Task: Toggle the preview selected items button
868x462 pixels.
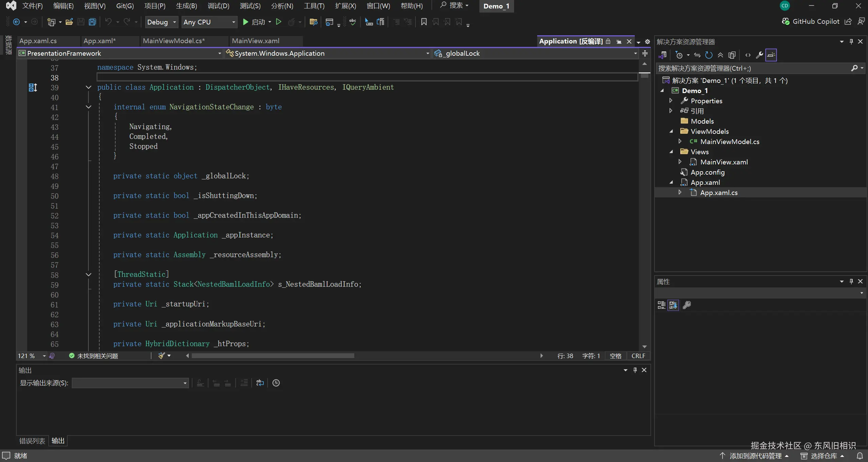Action: [x=771, y=55]
